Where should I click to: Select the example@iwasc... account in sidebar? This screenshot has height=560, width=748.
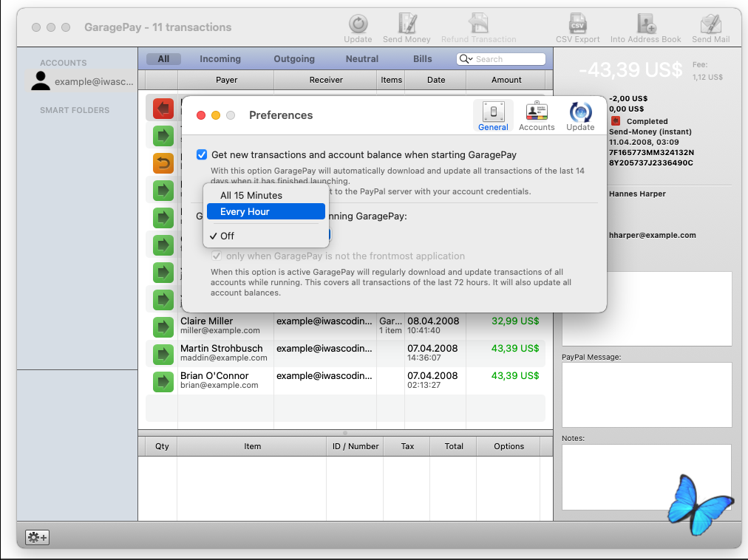coord(81,81)
